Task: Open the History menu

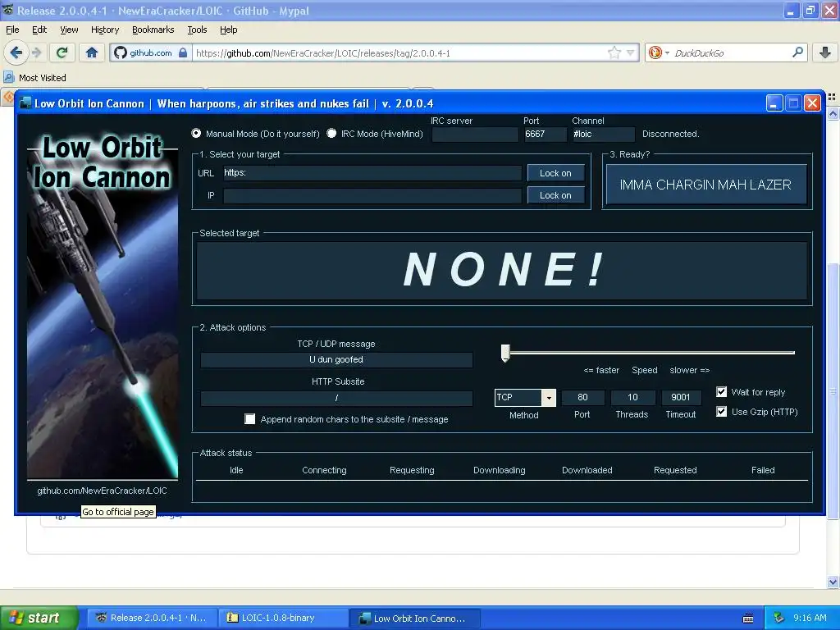Action: click(104, 30)
